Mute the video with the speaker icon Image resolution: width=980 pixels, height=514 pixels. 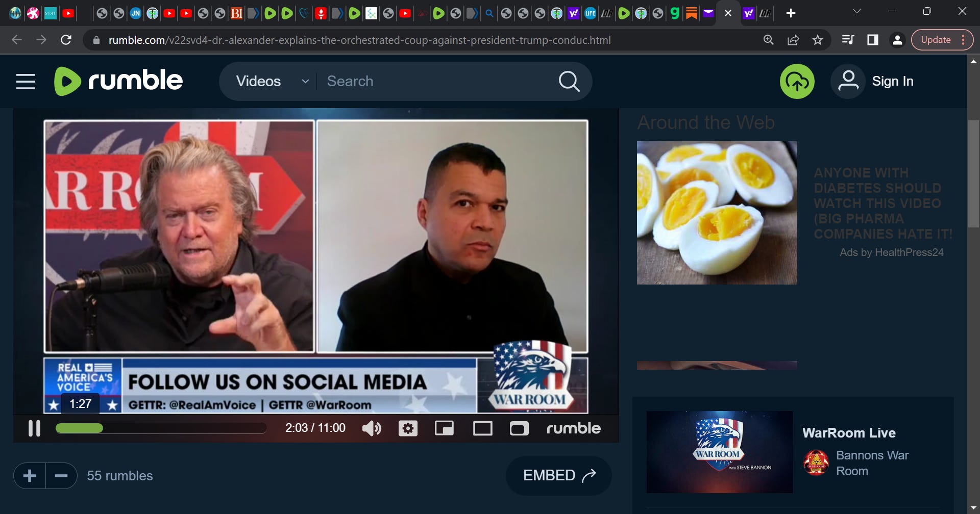[372, 428]
